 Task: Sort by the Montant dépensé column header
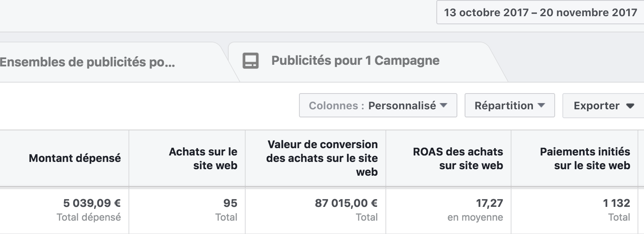click(x=75, y=158)
